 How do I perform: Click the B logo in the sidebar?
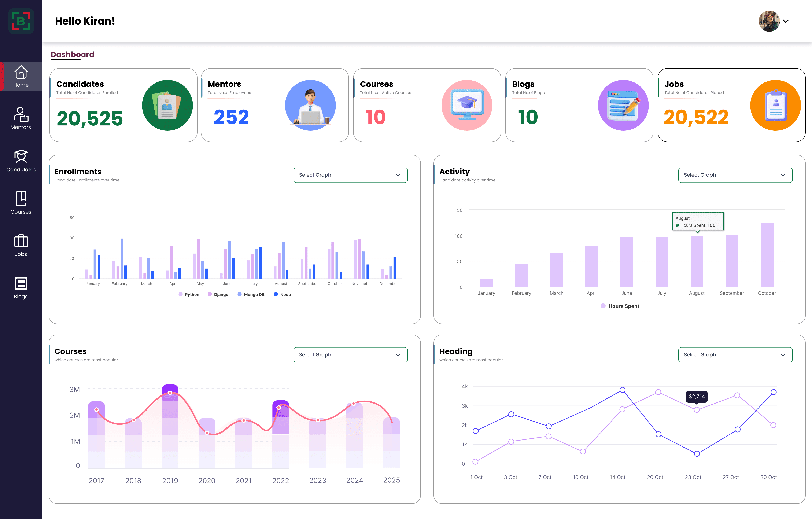[x=21, y=21]
